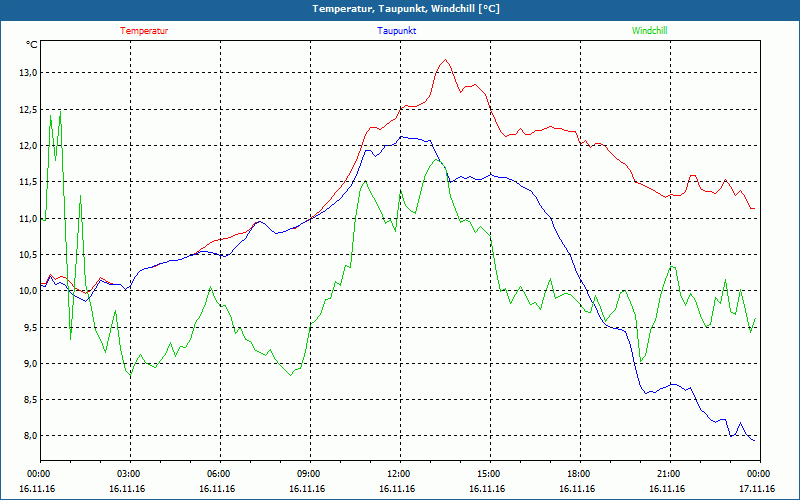Click the 12,5 y-axis value
This screenshot has height=500, width=800.
(x=29, y=110)
